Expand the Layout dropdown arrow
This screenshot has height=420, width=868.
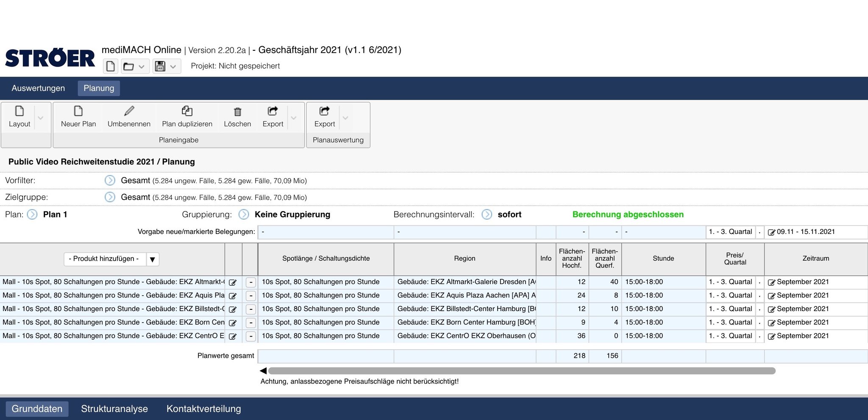coord(41,118)
